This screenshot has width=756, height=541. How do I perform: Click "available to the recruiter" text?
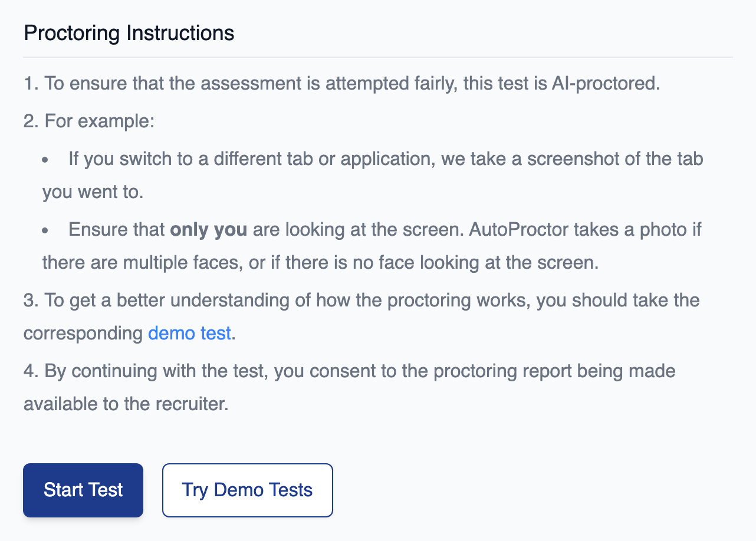(x=126, y=404)
